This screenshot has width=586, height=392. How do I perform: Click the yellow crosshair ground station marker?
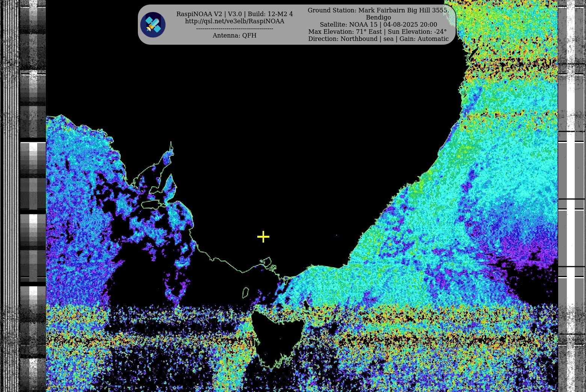tap(263, 237)
